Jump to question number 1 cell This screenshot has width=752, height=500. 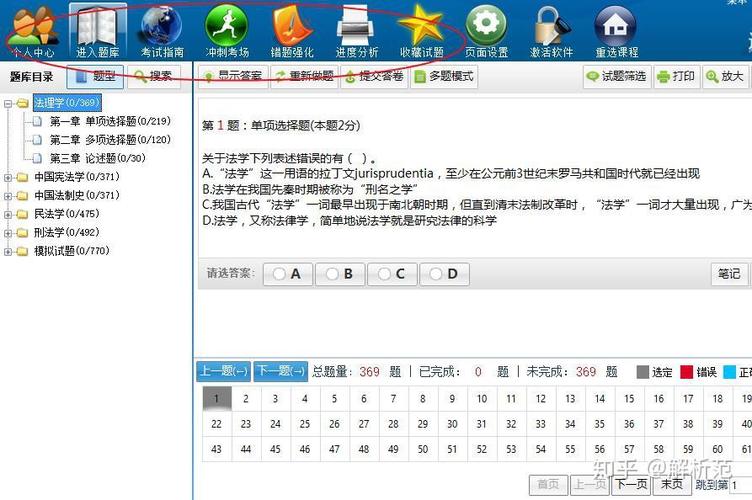(217, 398)
